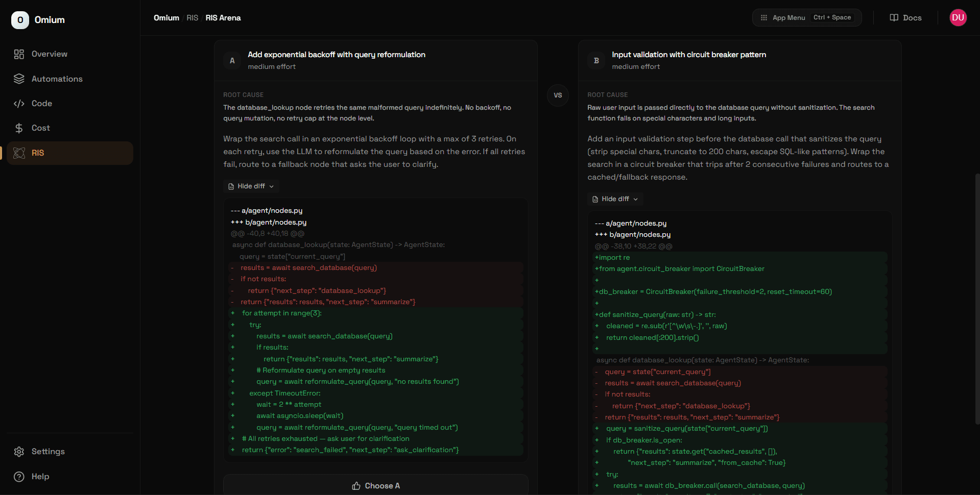Open the App Menu grid icon

point(763,17)
